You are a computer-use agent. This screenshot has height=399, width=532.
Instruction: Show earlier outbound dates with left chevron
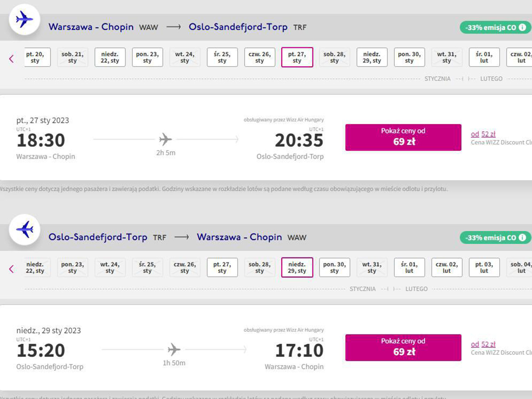pyautogui.click(x=11, y=59)
